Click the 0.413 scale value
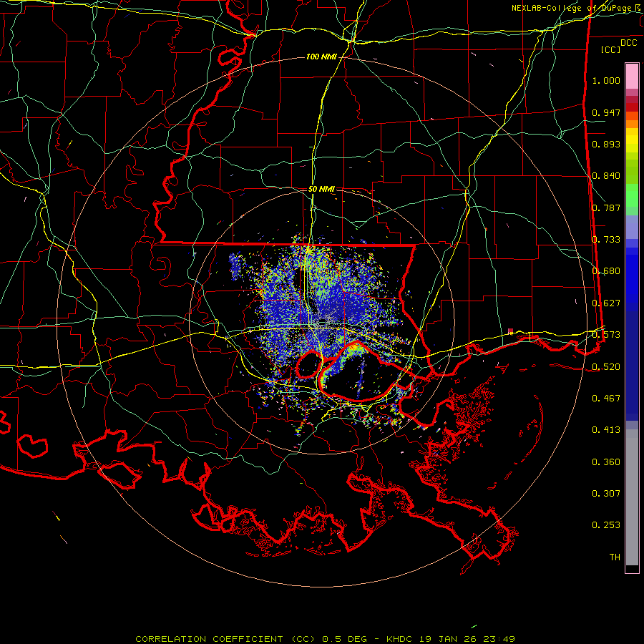The image size is (644, 644). 606,430
